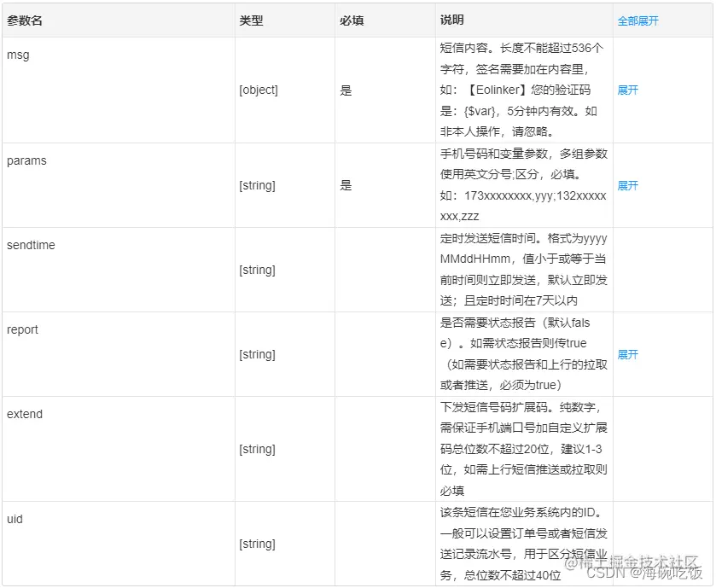Click the report description starting 是否需要状态报告
The height and width of the screenshot is (588, 716).
point(524,354)
